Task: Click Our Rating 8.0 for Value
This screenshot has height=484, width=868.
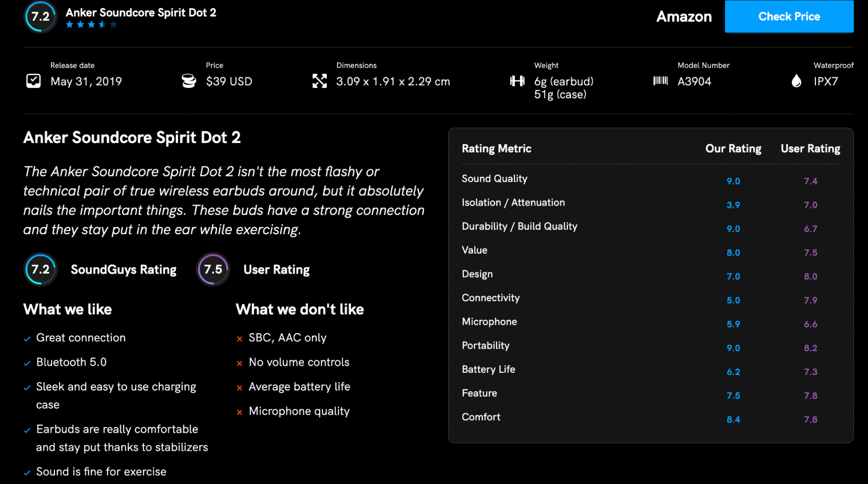Action: [733, 253]
